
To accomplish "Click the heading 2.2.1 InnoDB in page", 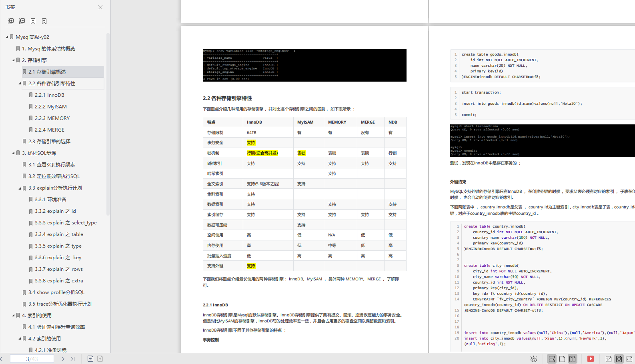I will click(215, 305).
